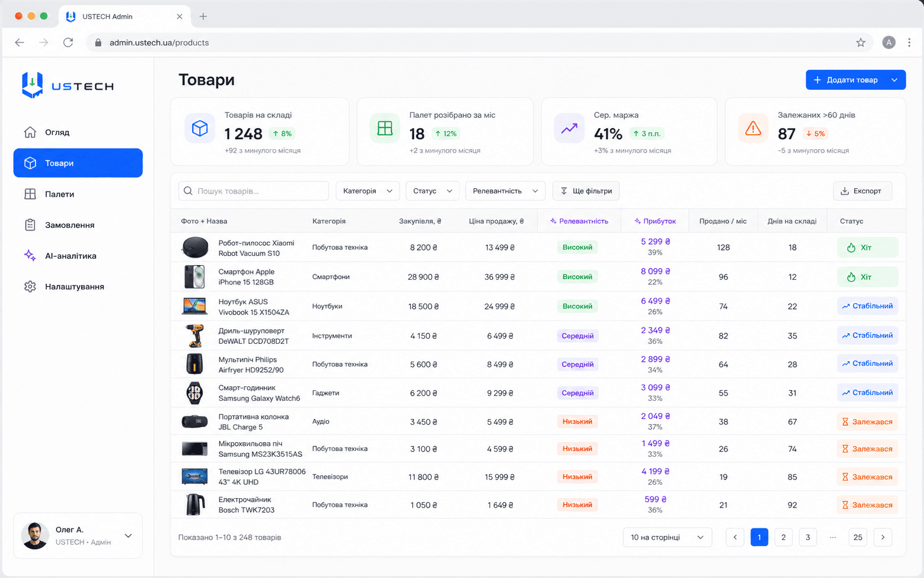
Task: Click the search magnifier icon in the product search
Action: click(x=188, y=191)
